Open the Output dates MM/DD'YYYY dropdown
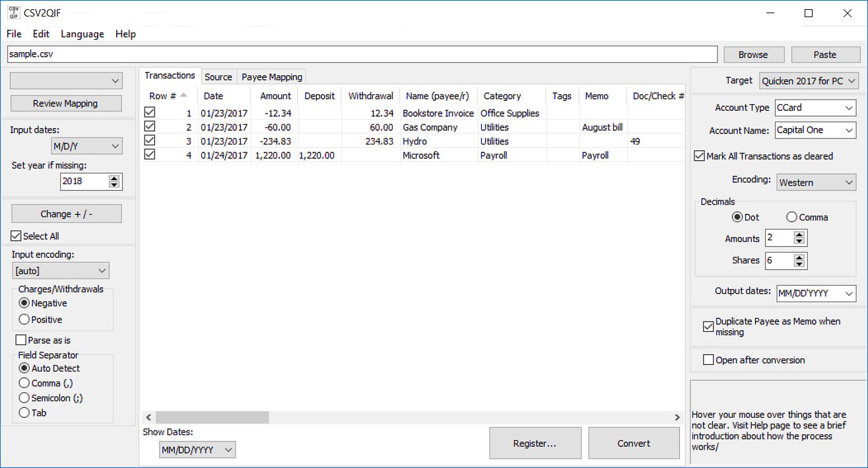 pyautogui.click(x=816, y=293)
